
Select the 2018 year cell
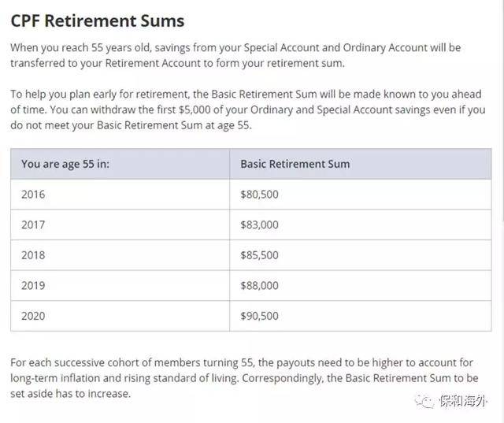coord(33,255)
